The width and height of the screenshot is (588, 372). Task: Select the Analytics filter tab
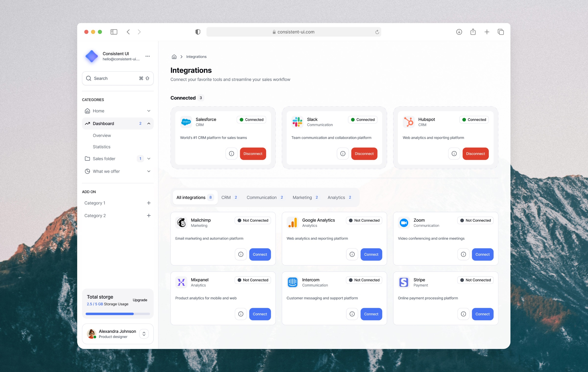click(x=339, y=197)
